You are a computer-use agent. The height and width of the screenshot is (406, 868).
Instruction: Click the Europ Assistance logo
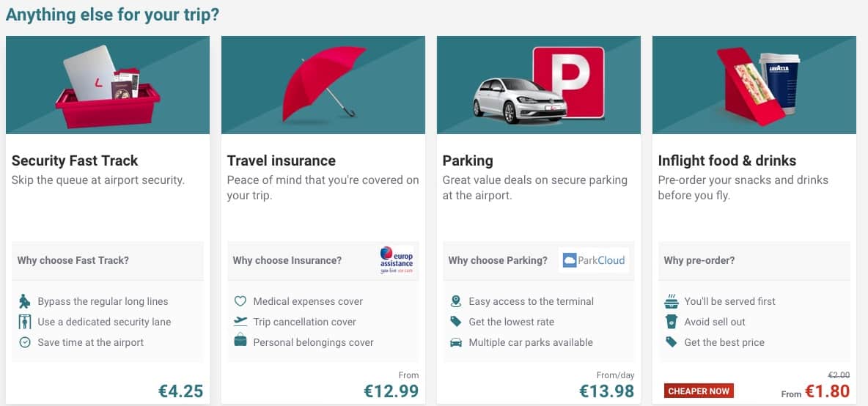coord(397,260)
